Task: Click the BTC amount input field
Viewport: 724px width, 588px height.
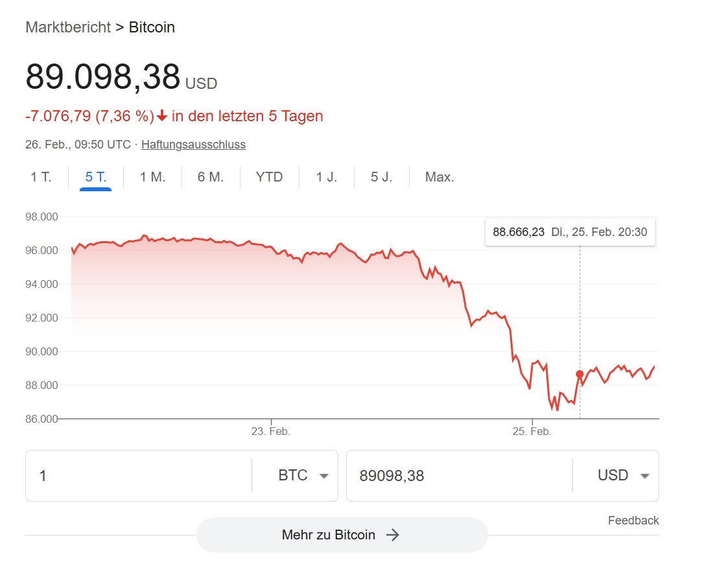Action: 139,476
